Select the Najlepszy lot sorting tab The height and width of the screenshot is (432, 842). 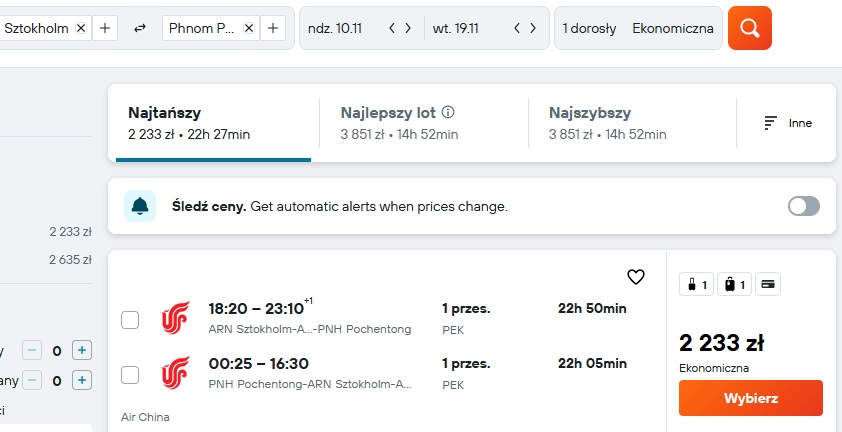click(x=424, y=123)
